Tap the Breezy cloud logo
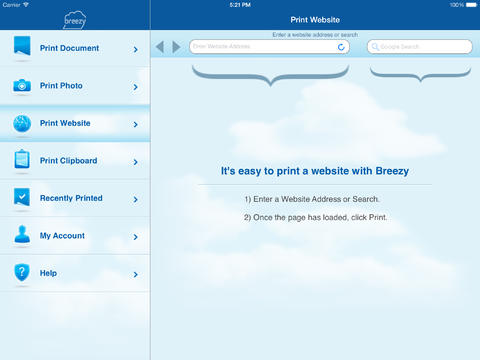Image resolution: width=480 pixels, height=360 pixels. 75,20
